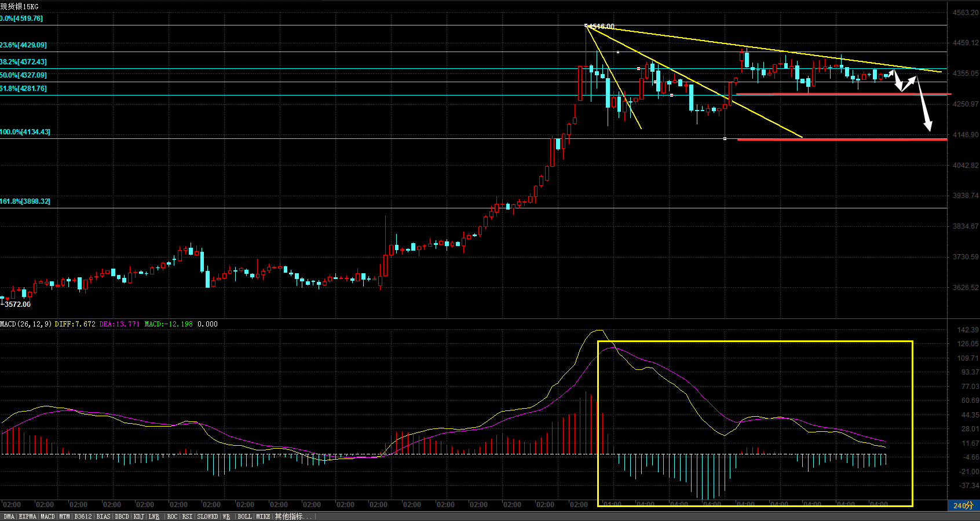Select the MIKE indicator tab
980x521 pixels.
(263, 516)
